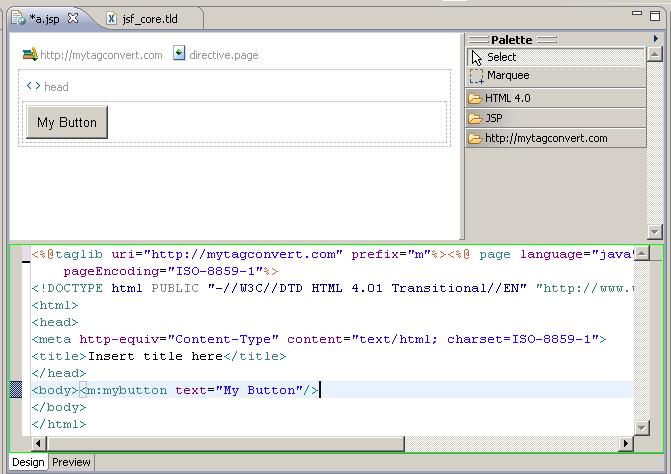Click the <!DOCTYPE html PUBLIC line

coord(332,288)
